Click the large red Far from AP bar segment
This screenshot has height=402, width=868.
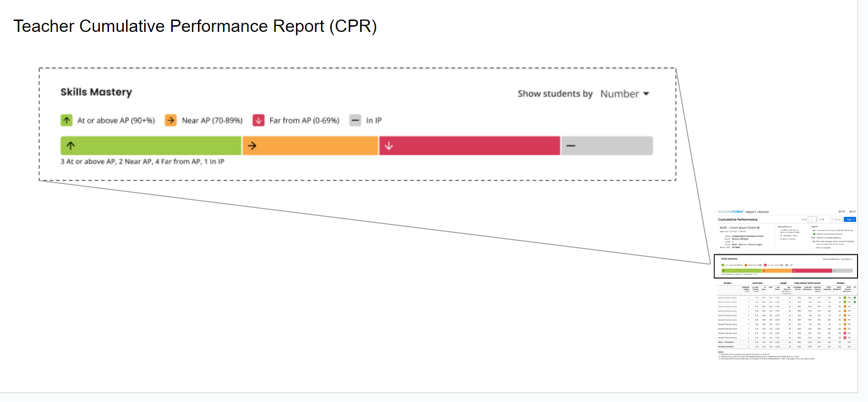tap(470, 146)
